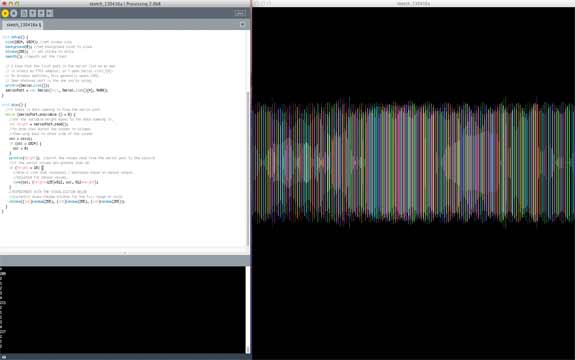This screenshot has height=360, width=575.
Task: Stop the running sketch
Action: pyautogui.click(x=14, y=14)
